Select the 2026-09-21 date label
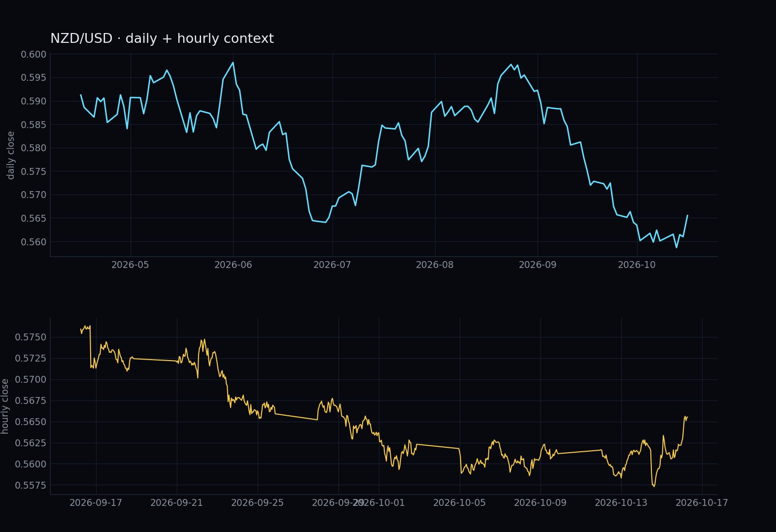The height and width of the screenshot is (532, 776). tap(176, 503)
